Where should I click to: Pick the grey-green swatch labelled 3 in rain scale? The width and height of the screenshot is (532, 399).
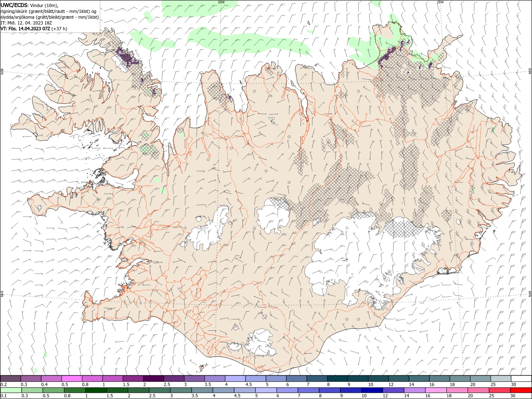(181, 390)
